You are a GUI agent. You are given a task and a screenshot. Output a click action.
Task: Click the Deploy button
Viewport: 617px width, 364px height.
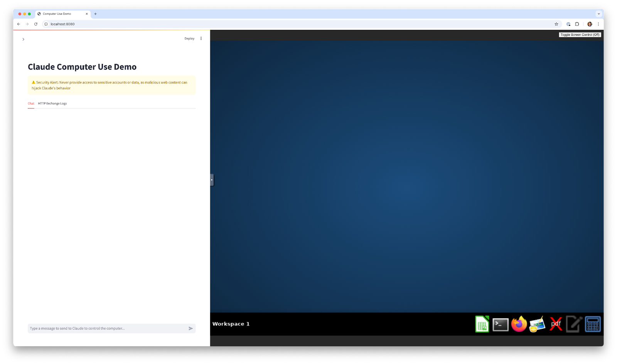click(x=189, y=39)
